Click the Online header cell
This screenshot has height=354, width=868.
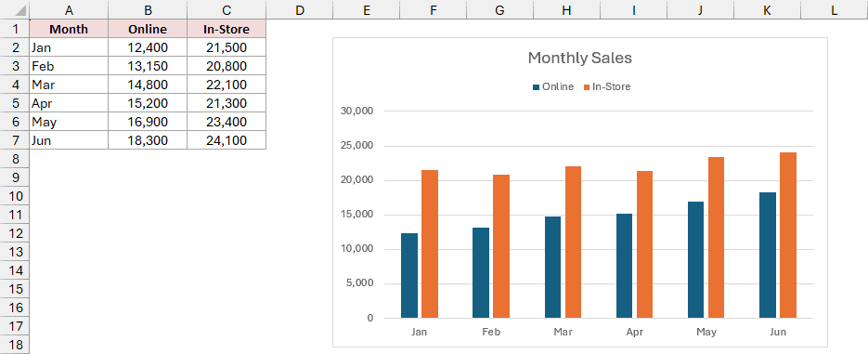(148, 29)
